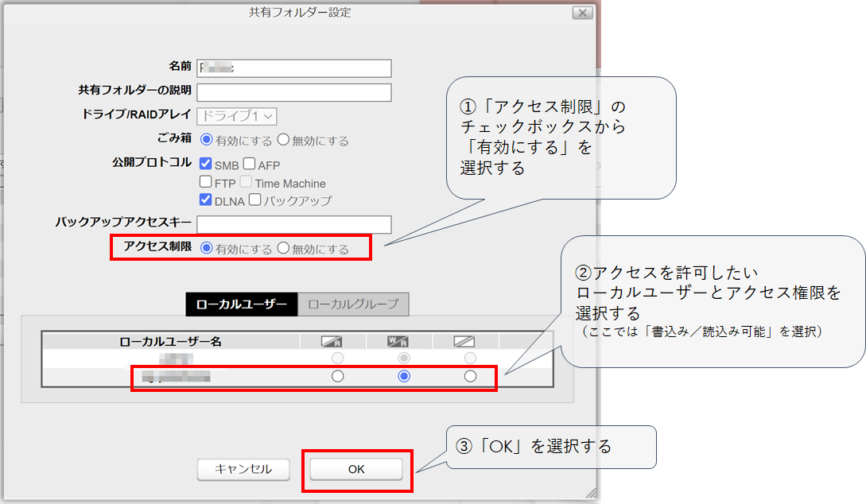This screenshot has width=866, height=504.
Task: Select the ローカルユーザー tab
Action: pos(242,304)
